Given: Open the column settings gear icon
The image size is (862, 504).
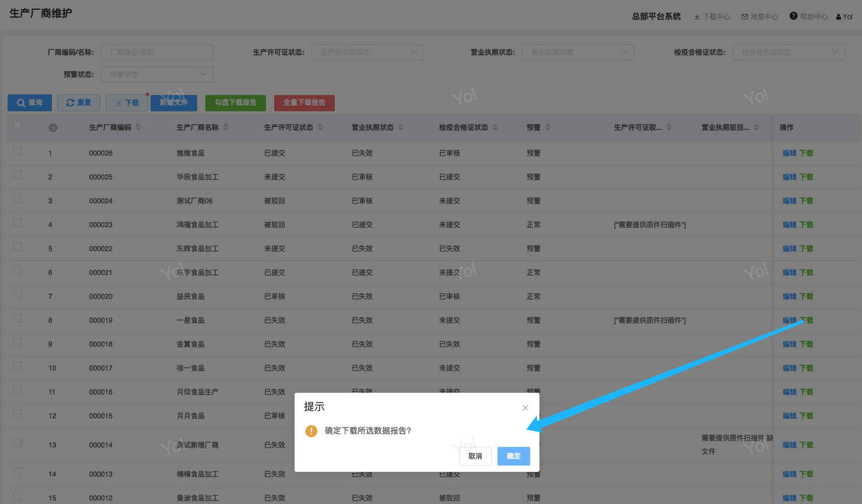Looking at the screenshot, I should point(53,128).
